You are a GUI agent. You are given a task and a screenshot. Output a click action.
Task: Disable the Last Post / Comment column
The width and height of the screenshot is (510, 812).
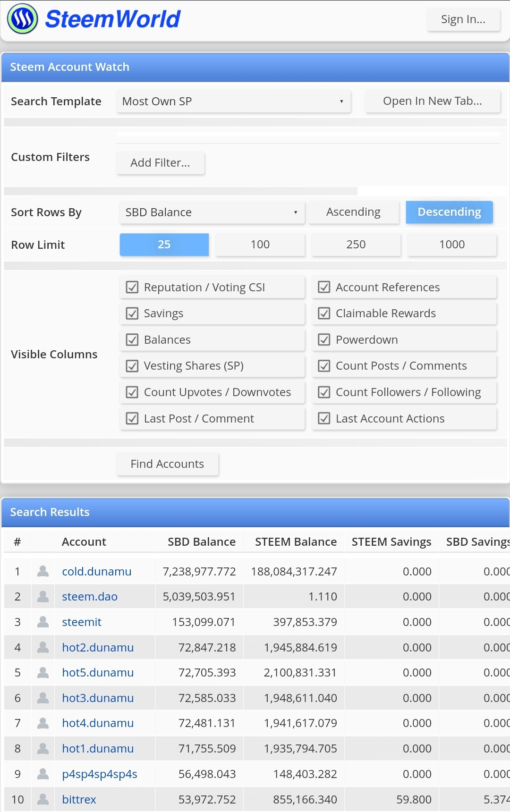coord(133,418)
